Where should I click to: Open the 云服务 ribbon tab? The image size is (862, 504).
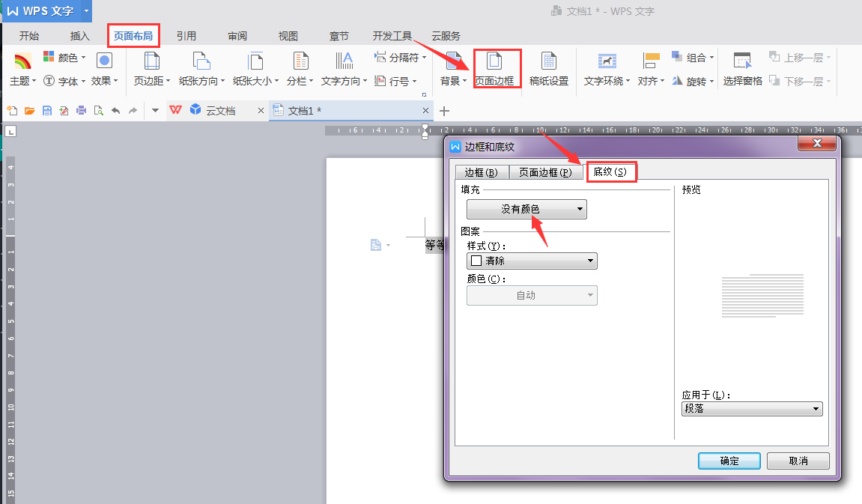point(446,36)
